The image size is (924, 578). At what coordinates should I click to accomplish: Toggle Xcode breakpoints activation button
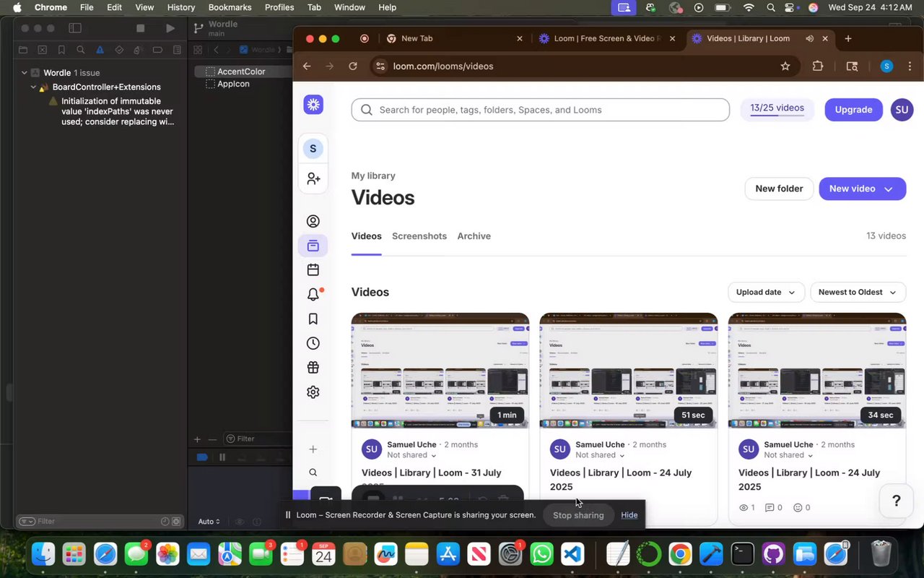click(202, 457)
